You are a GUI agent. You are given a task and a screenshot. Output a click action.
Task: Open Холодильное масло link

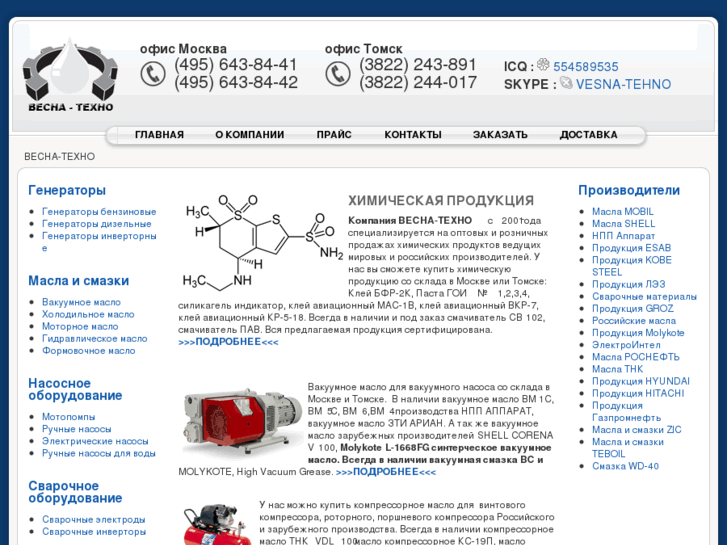(88, 314)
